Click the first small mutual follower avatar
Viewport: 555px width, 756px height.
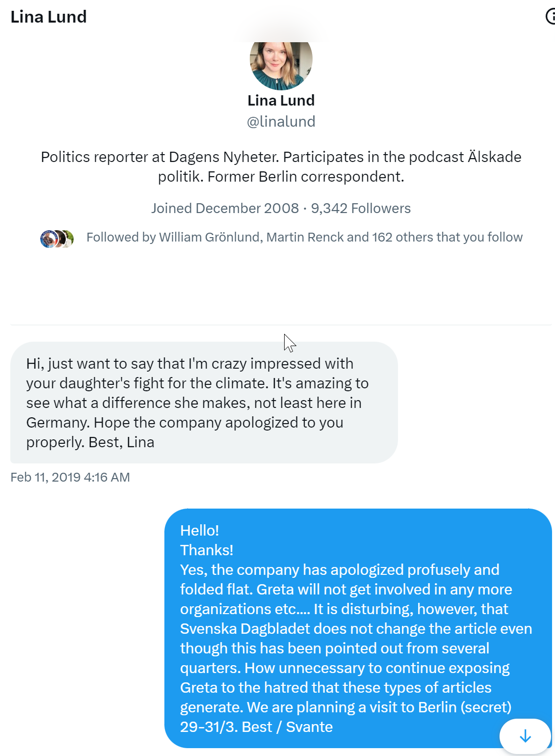pos(48,239)
